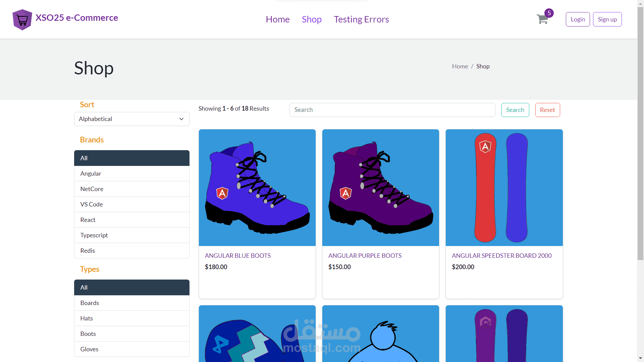Image resolution: width=644 pixels, height=362 pixels.
Task: Open the shopping cart icon
Action: click(x=541, y=19)
